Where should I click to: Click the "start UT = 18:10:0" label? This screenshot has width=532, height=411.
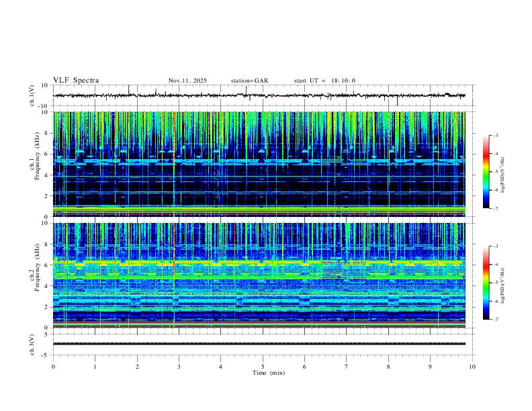point(324,81)
